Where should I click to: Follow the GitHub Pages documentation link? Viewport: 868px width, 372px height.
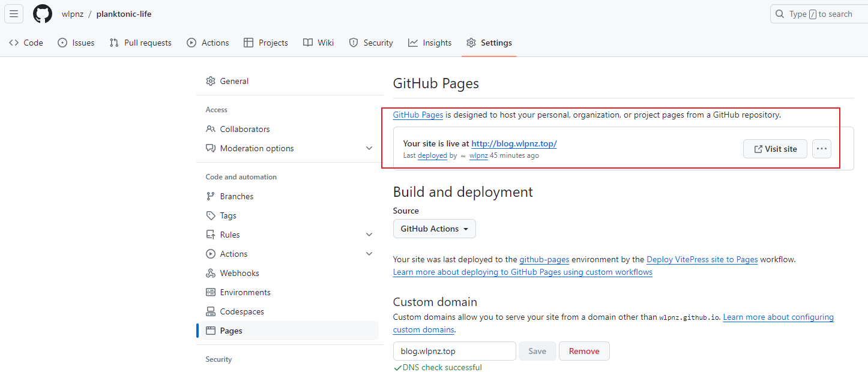[x=418, y=115]
